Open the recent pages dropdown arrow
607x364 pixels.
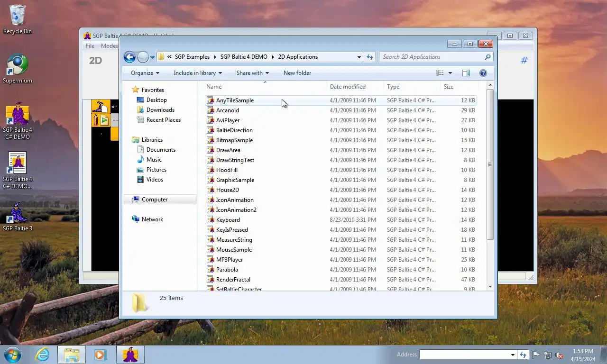coord(152,57)
